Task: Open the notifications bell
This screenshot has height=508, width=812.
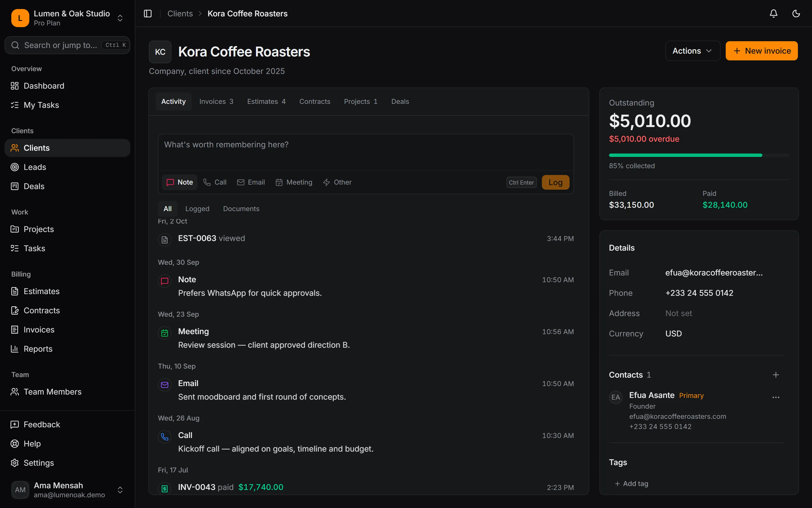Action: click(773, 14)
